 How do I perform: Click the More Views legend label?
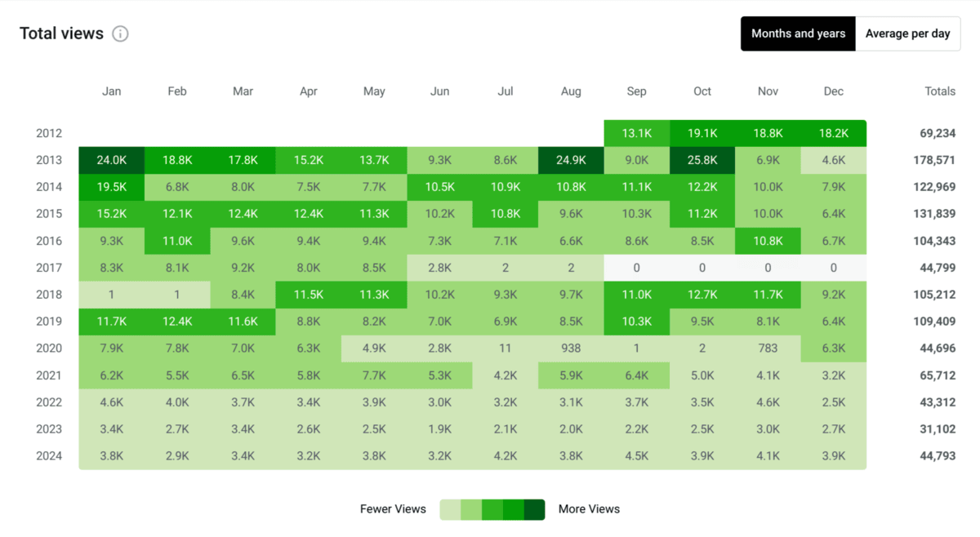click(589, 508)
